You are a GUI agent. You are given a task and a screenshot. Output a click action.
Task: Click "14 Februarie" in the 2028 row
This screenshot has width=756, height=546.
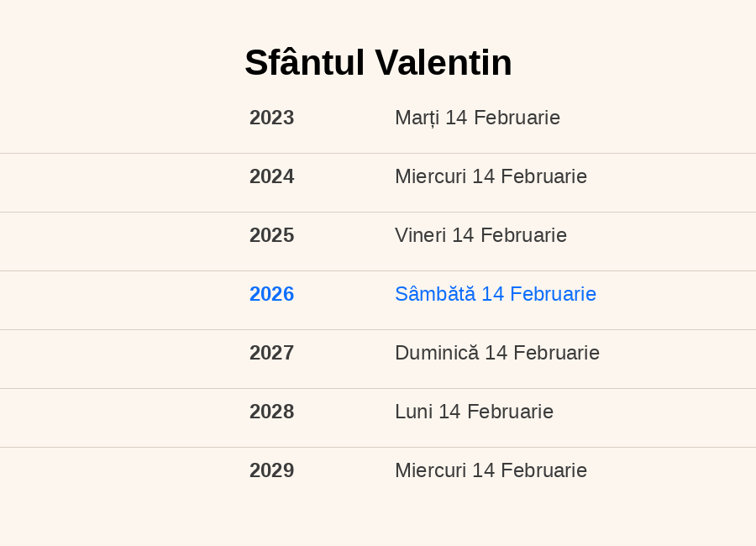click(x=496, y=412)
